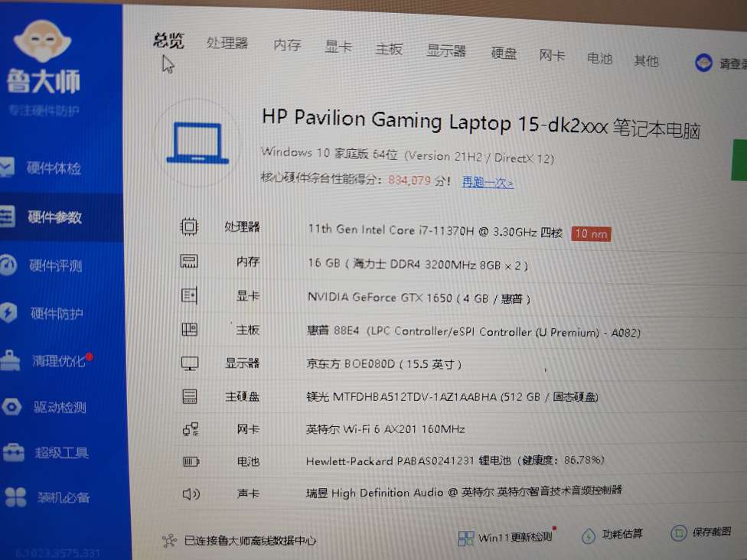Image resolution: width=747 pixels, height=560 pixels.
Task: Click the 已连接鲁大师离线数据中心 status text
Action: click(x=250, y=541)
